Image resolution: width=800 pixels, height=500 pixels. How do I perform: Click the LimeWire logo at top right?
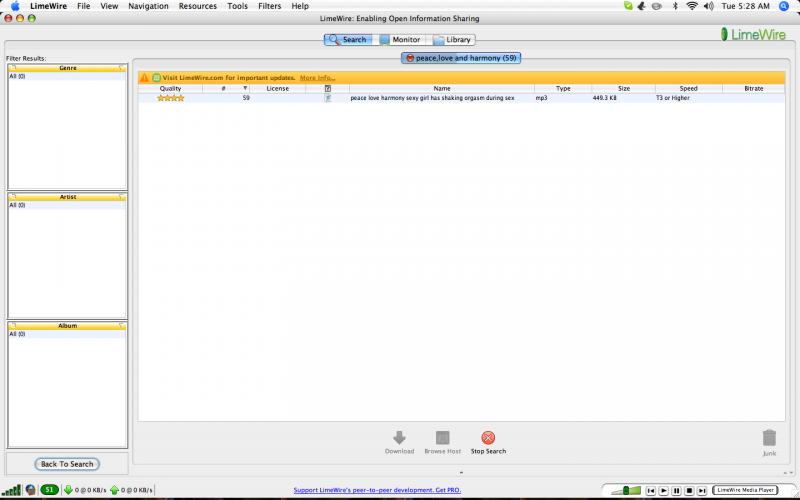(x=753, y=35)
